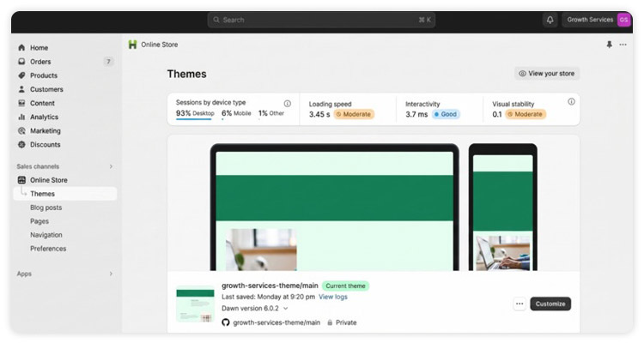Viewport: 644px width, 343px height.
Task: Click the green H Online Store logo
Action: click(132, 45)
